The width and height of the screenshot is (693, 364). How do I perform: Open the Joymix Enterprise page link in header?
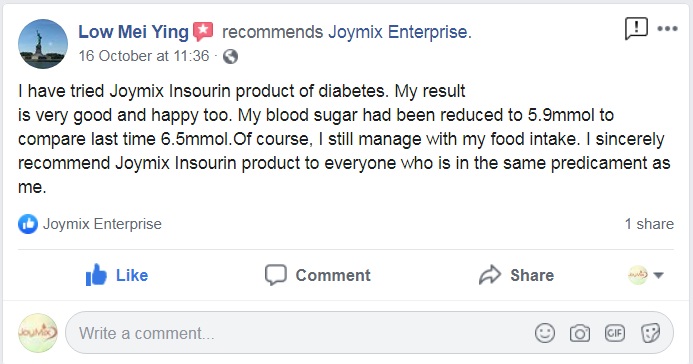tap(400, 32)
